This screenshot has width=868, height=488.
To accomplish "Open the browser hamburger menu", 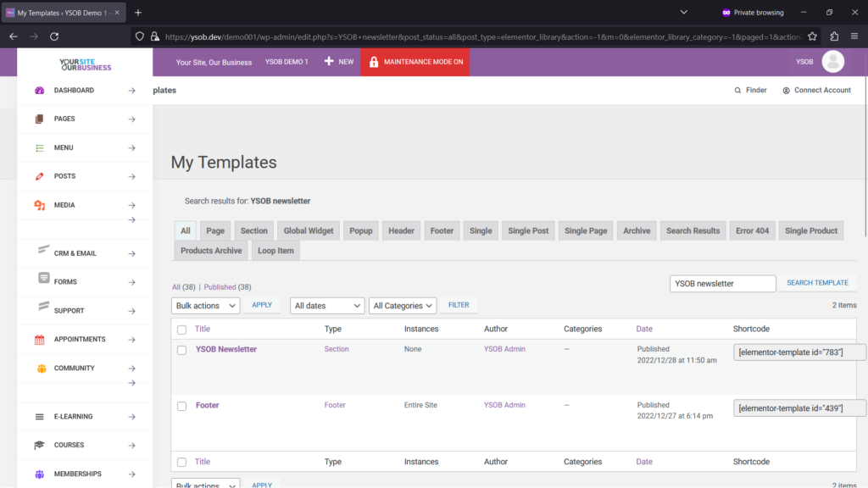I will (854, 36).
